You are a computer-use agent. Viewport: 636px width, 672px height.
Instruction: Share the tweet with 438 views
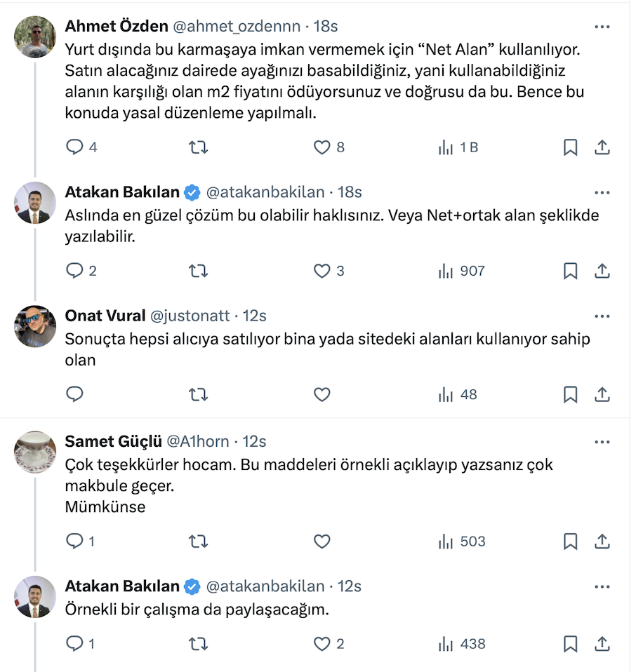pyautogui.click(x=602, y=644)
